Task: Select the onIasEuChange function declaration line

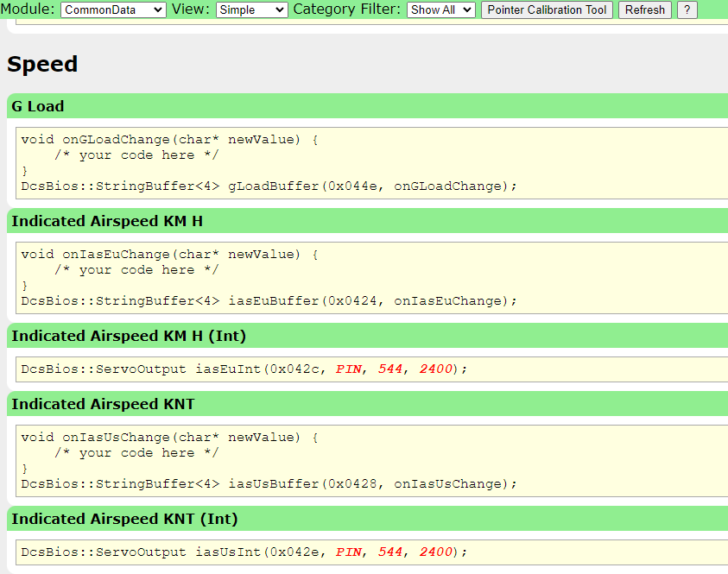Action: click(169, 254)
